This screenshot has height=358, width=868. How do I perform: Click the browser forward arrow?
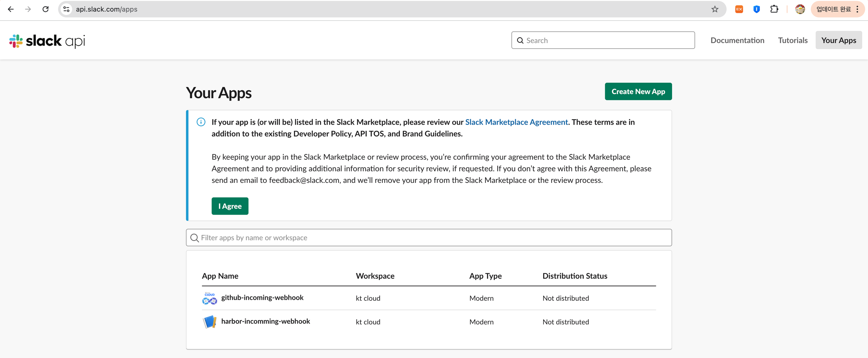coord(28,9)
